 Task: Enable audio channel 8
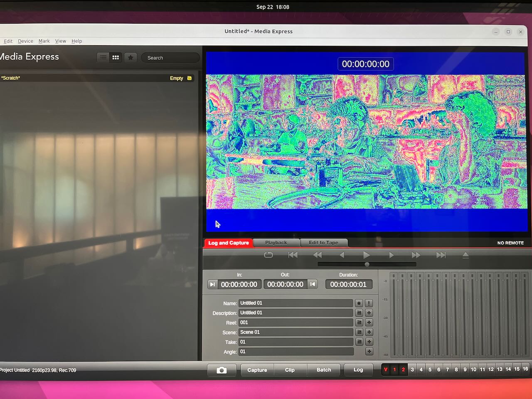[456, 369]
